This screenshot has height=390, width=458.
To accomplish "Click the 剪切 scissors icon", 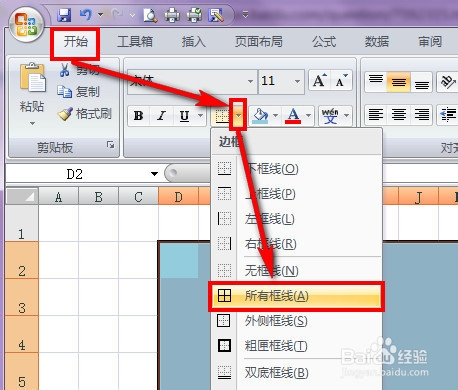I will (64, 70).
